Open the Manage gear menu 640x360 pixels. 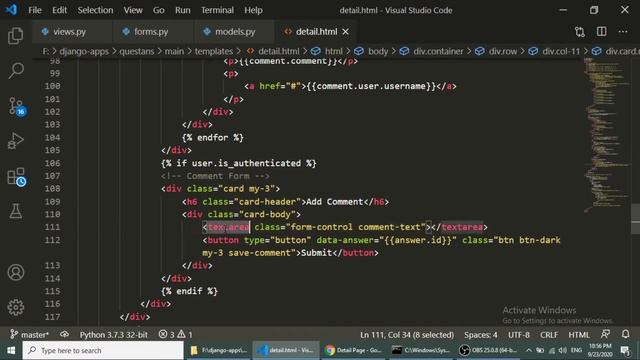pos(16,307)
